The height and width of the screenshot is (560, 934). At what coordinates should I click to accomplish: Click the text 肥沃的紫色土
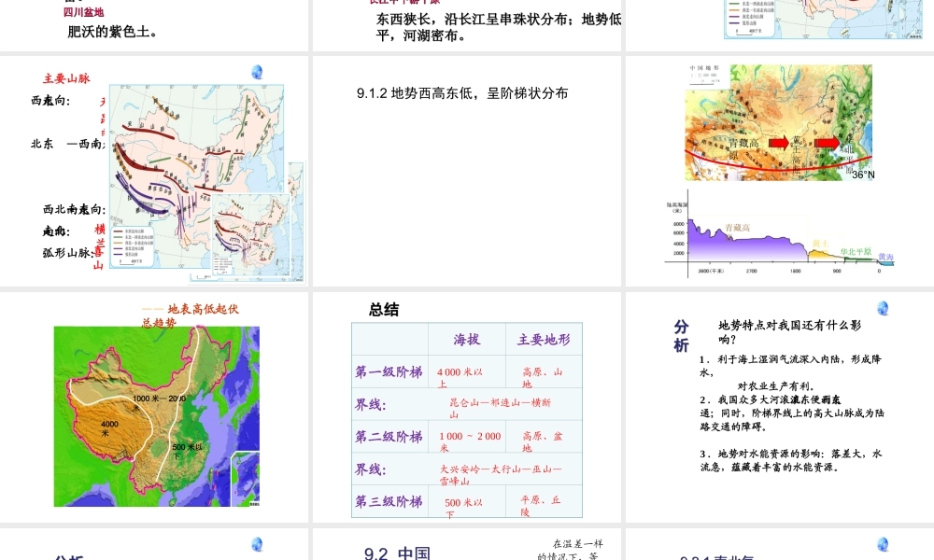point(112,32)
